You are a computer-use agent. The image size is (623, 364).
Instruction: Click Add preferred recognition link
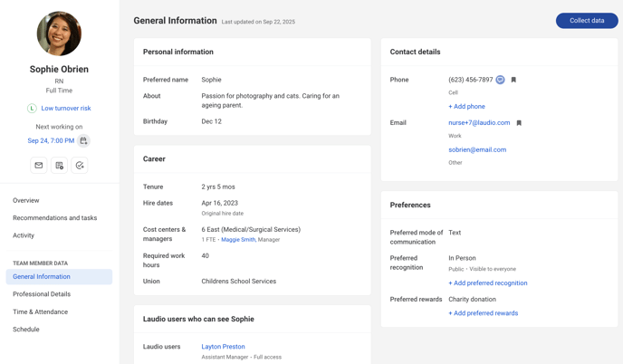(x=487, y=283)
